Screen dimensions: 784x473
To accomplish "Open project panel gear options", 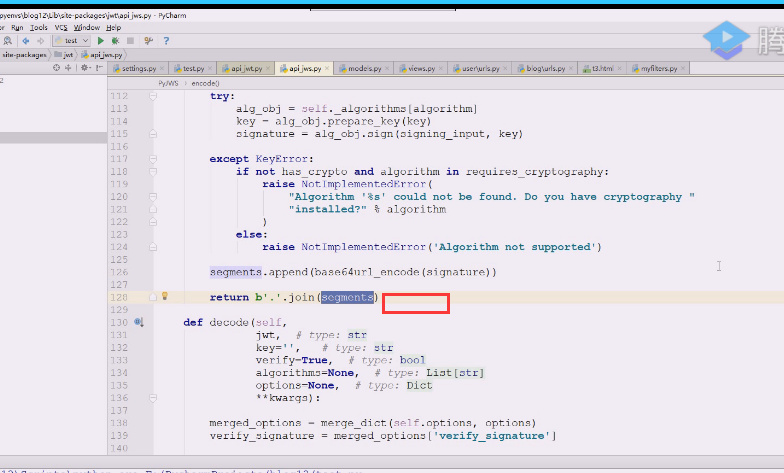I will click(x=84, y=68).
